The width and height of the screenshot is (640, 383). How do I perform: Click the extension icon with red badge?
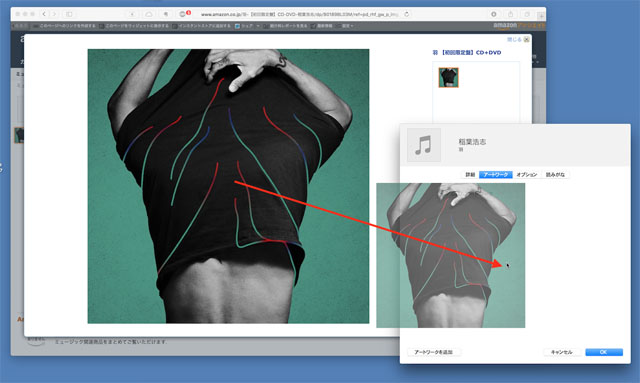click(x=183, y=14)
